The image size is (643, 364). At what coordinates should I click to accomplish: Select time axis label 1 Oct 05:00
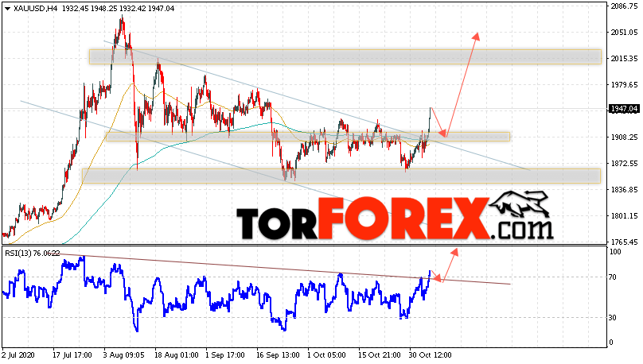(x=327, y=355)
